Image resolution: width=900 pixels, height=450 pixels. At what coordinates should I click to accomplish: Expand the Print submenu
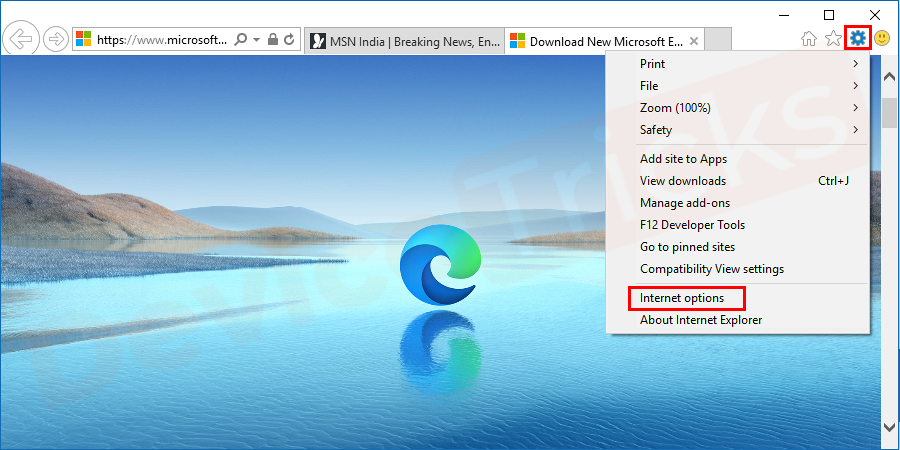point(738,64)
